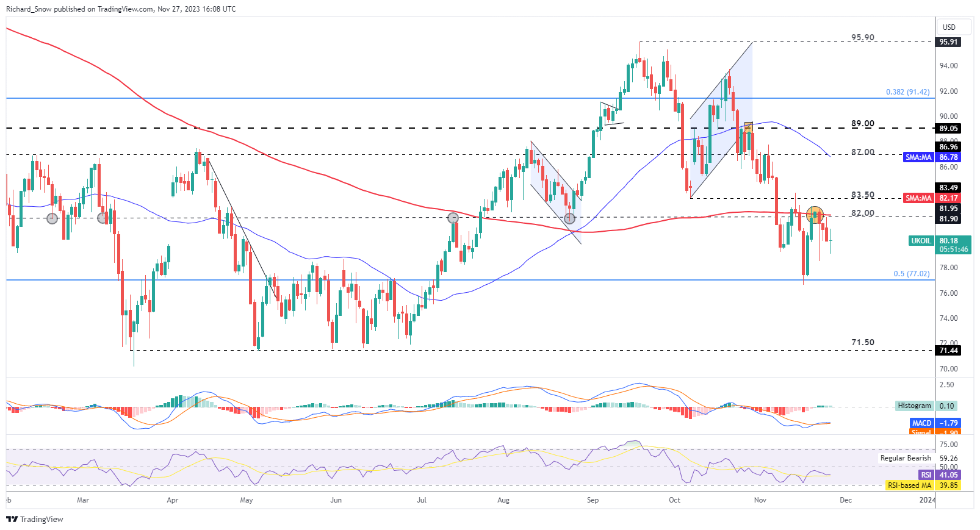980x530 pixels.
Task: Click the Sep label on time axis
Action: coord(593,500)
